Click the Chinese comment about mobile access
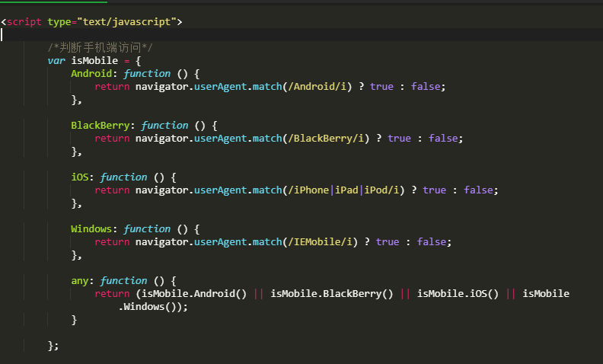The height and width of the screenshot is (364, 603). [100, 48]
